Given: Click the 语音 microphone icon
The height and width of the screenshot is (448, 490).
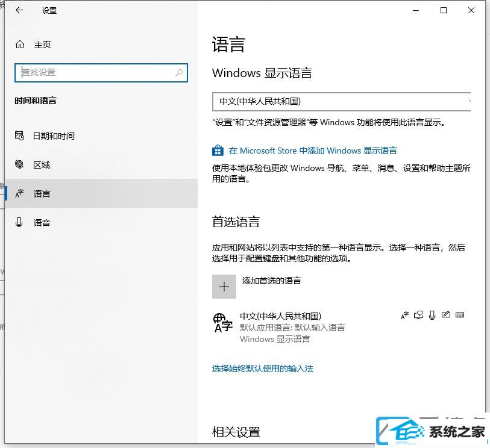Looking at the screenshot, I should 19,222.
